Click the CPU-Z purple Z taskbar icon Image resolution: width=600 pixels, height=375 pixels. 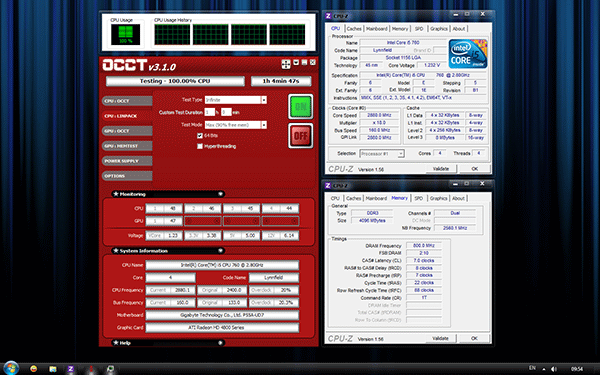tap(71, 369)
